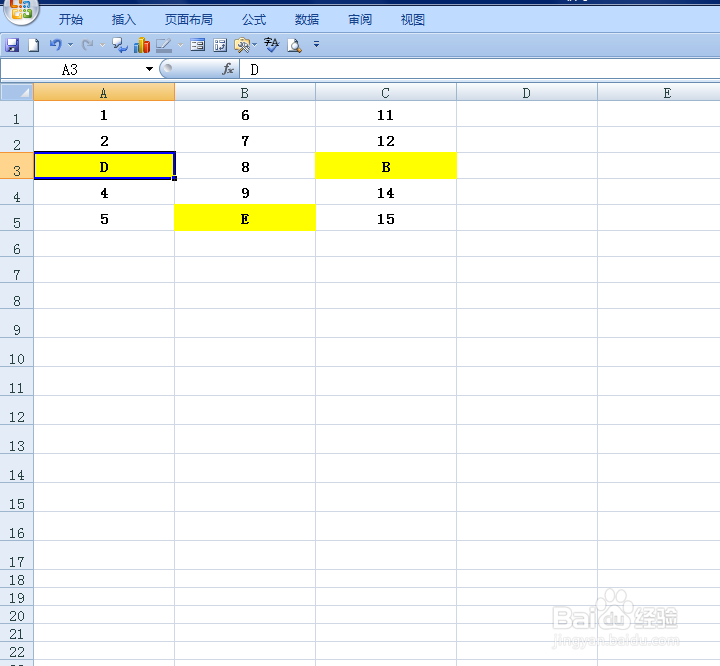Redo the last undone action
This screenshot has width=720, height=666.
87,45
